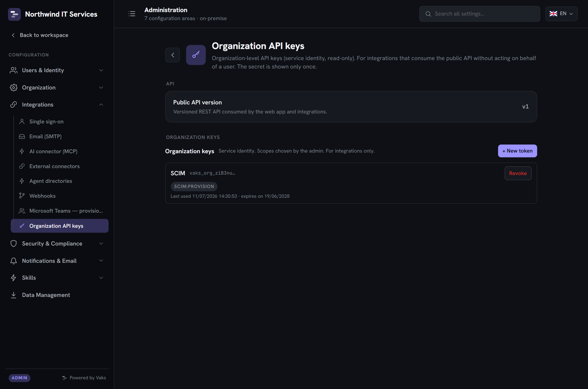Click the Data Management download icon
The width and height of the screenshot is (588, 389).
[14, 295]
